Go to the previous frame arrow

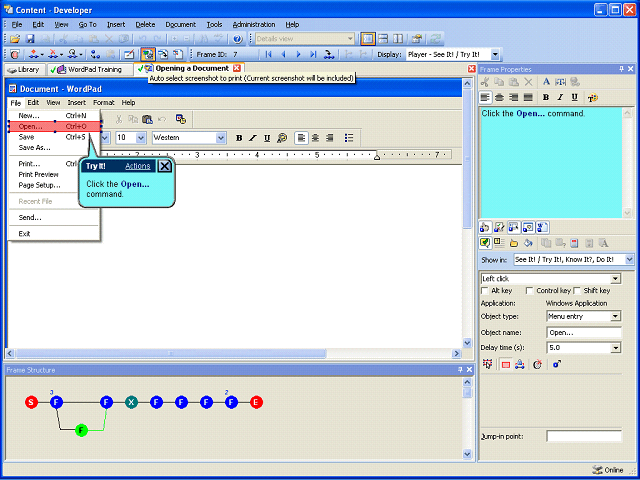pyautogui.click(x=283, y=54)
